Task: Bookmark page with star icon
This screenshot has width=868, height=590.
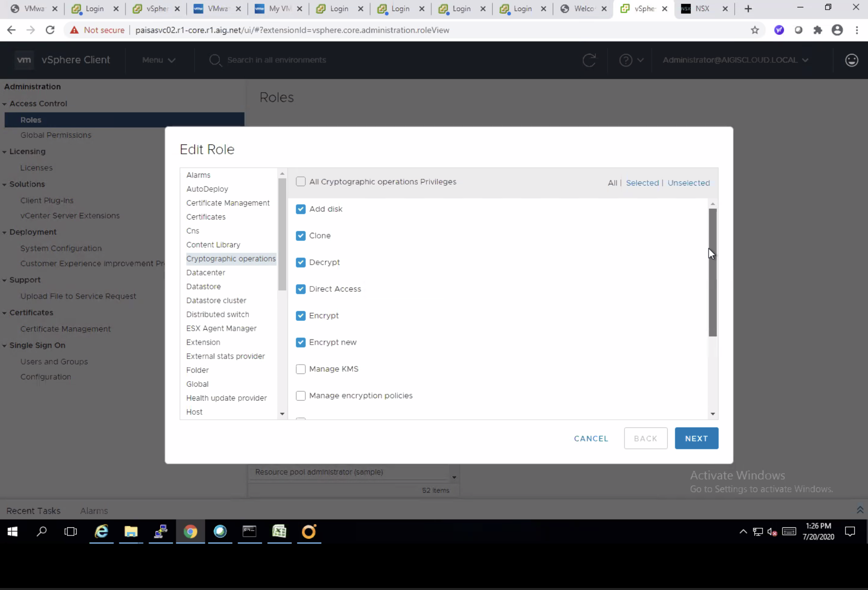Action: tap(755, 30)
